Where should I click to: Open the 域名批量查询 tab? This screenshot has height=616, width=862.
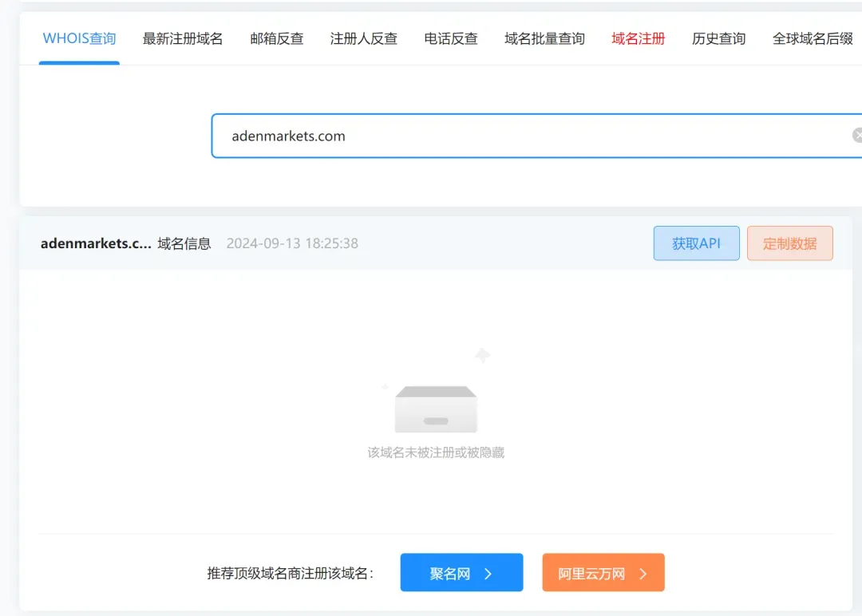(x=544, y=38)
